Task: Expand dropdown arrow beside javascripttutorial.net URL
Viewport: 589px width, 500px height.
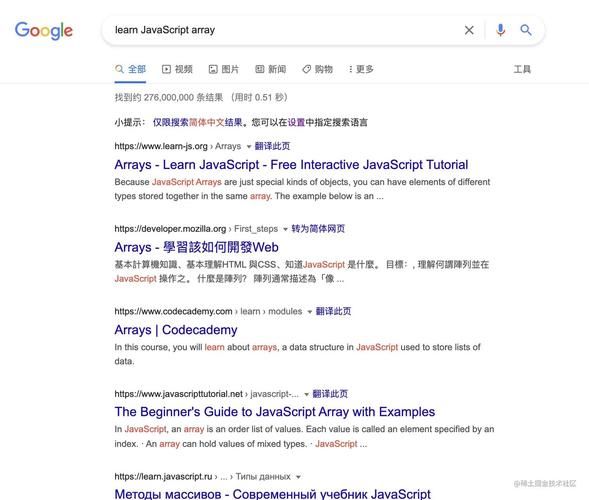Action: point(307,394)
